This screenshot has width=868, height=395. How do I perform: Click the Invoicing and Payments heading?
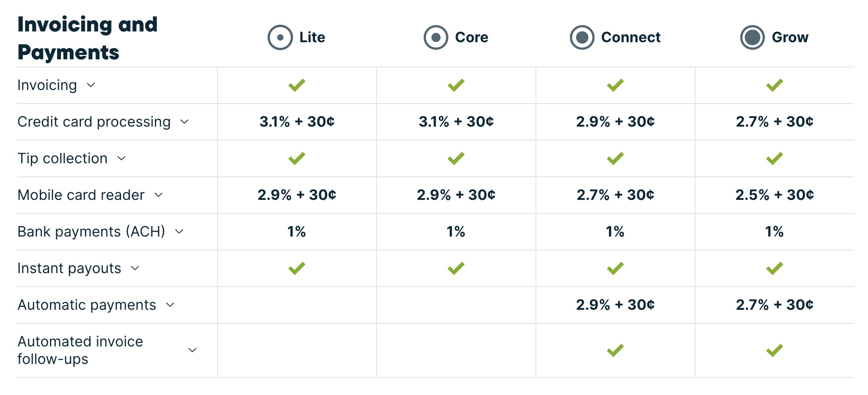88,38
